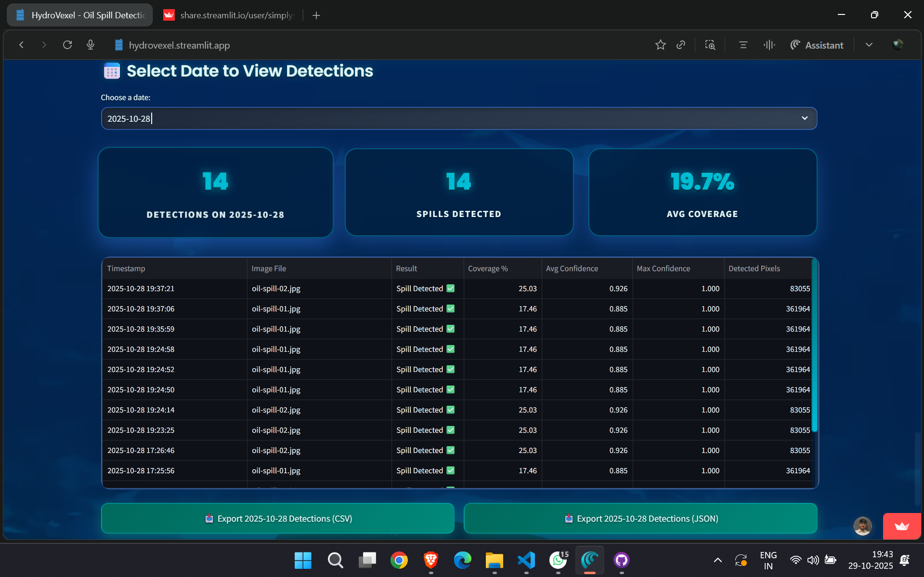Image resolution: width=924 pixels, height=577 pixels.
Task: Click the audio waveform icon in toolbar
Action: point(769,45)
